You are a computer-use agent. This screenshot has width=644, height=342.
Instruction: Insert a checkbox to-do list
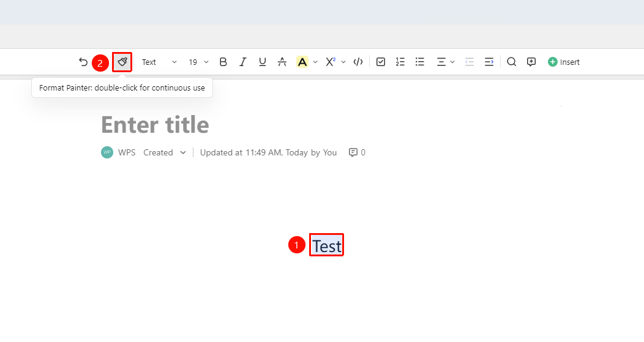(381, 62)
